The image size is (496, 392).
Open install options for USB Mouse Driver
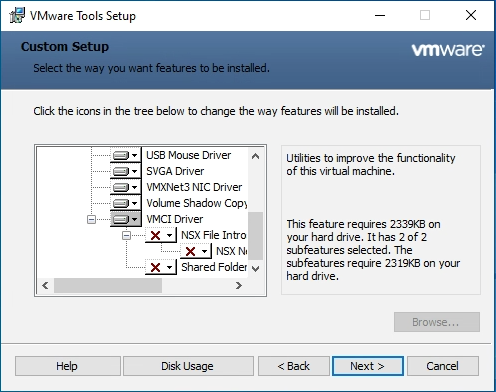pos(125,155)
